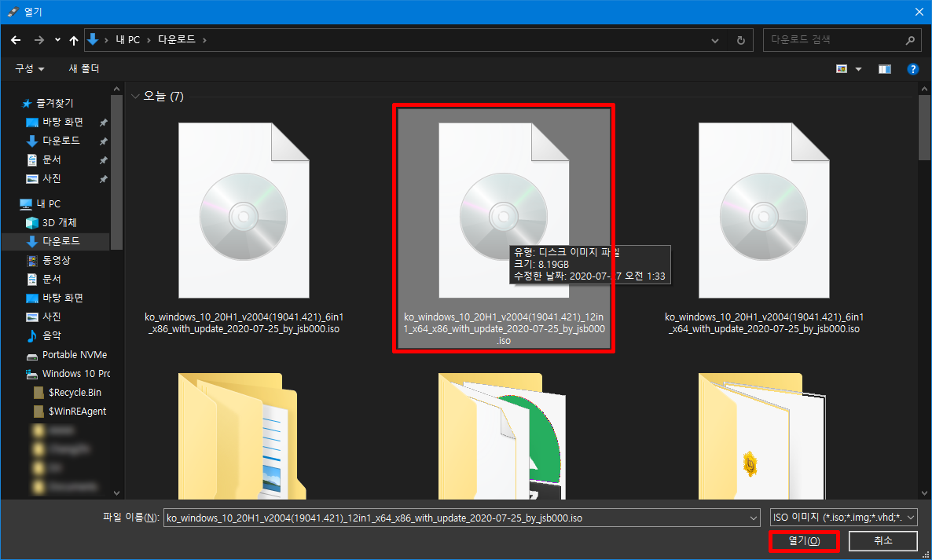Open pinned 사진 under 즐겨찾기
Viewport: 932px width, 560px height.
click(51, 179)
